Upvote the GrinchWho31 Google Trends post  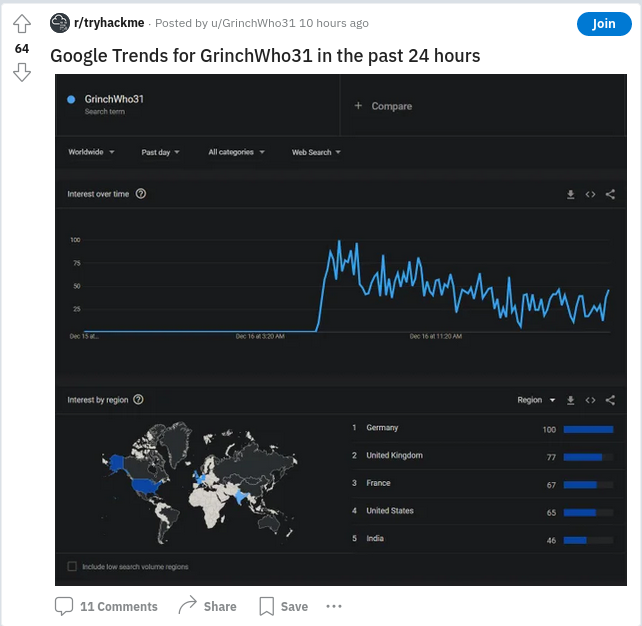click(x=22, y=24)
